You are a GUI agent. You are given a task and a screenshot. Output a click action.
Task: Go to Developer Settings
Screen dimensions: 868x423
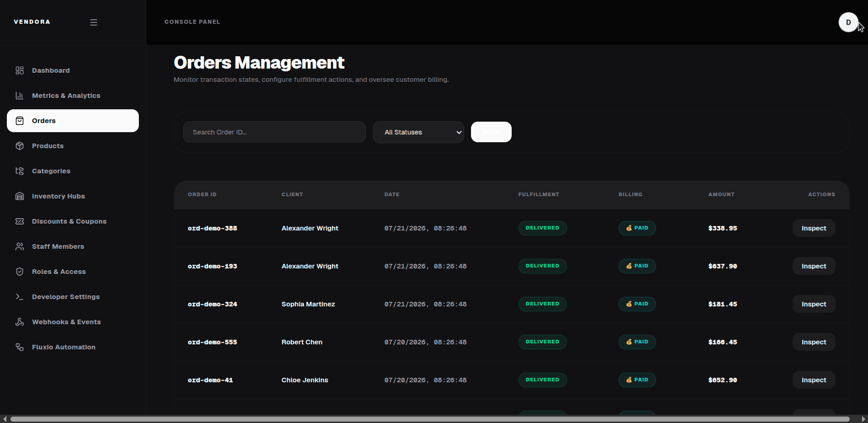73,297
